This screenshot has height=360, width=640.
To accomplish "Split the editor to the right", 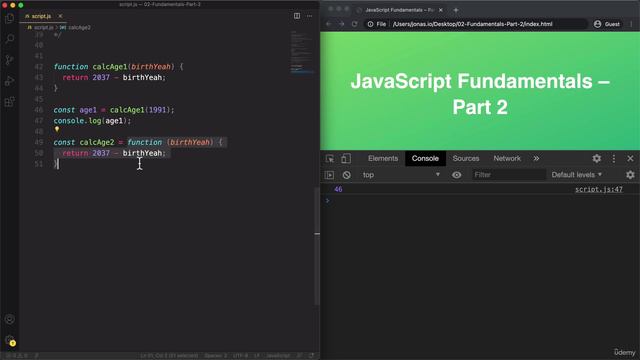I will pos(297,16).
